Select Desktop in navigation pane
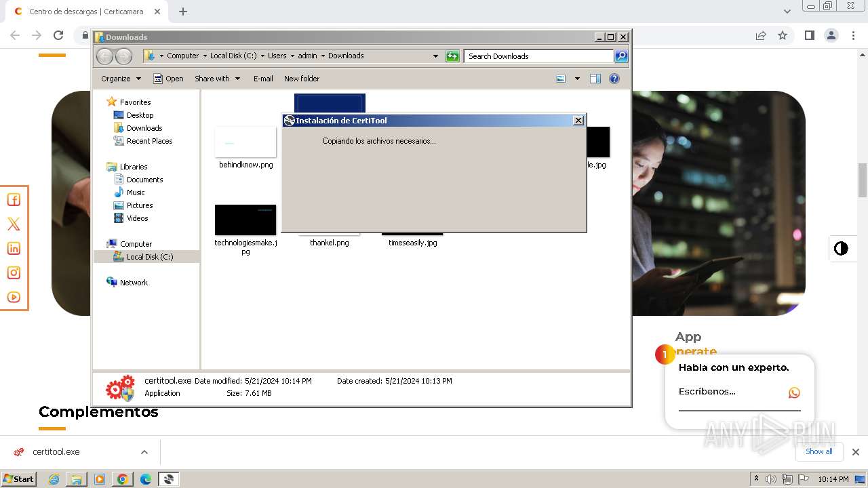This screenshot has height=488, width=868. pos(140,115)
